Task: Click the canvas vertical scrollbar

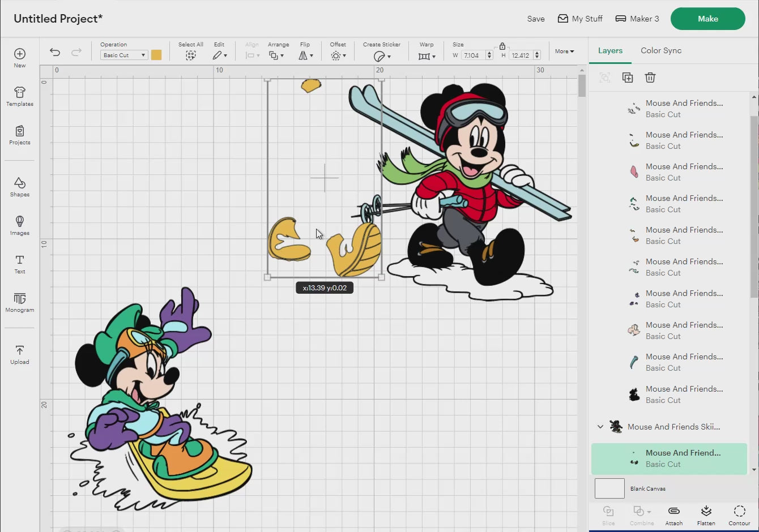Action: click(582, 86)
